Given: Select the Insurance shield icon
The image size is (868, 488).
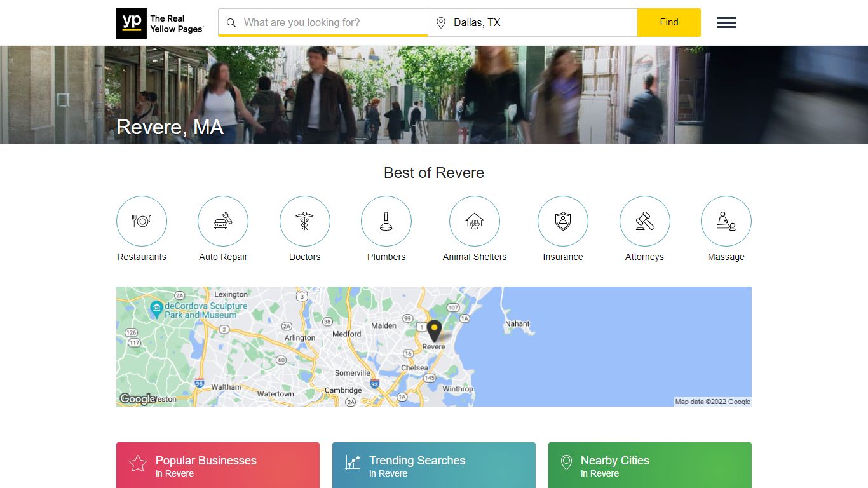Looking at the screenshot, I should click(x=563, y=221).
